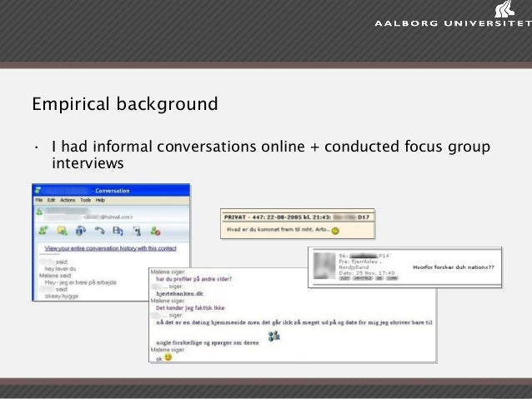Click the Aalborg Universitet logo
Screen dimensions: 532x399
pyautogui.click(x=454, y=13)
